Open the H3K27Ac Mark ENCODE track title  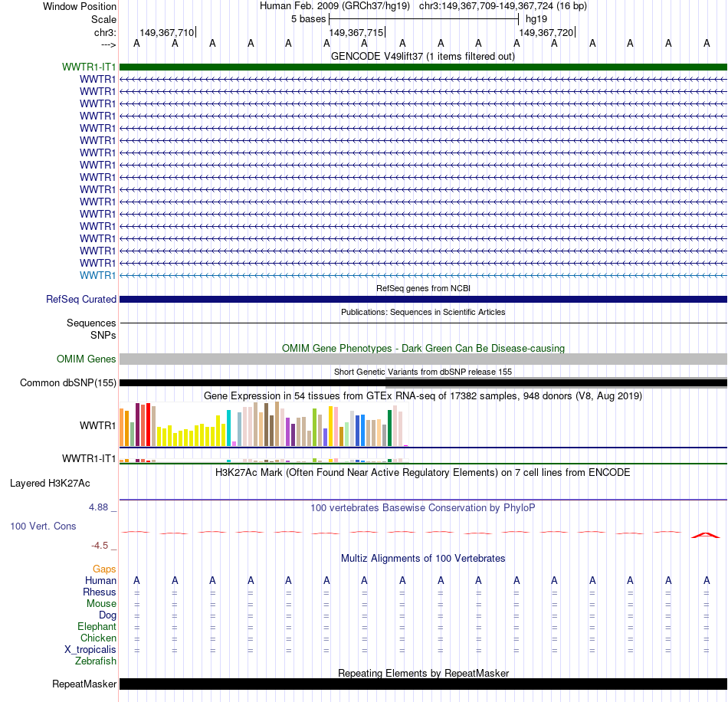coord(423,473)
